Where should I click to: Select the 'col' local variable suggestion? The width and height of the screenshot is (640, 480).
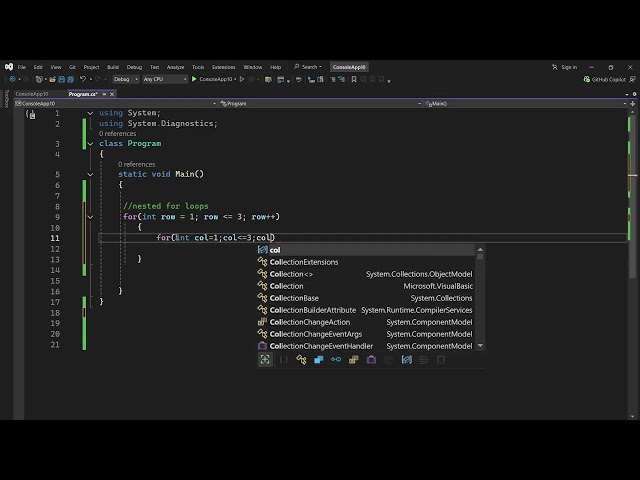[x=365, y=250]
